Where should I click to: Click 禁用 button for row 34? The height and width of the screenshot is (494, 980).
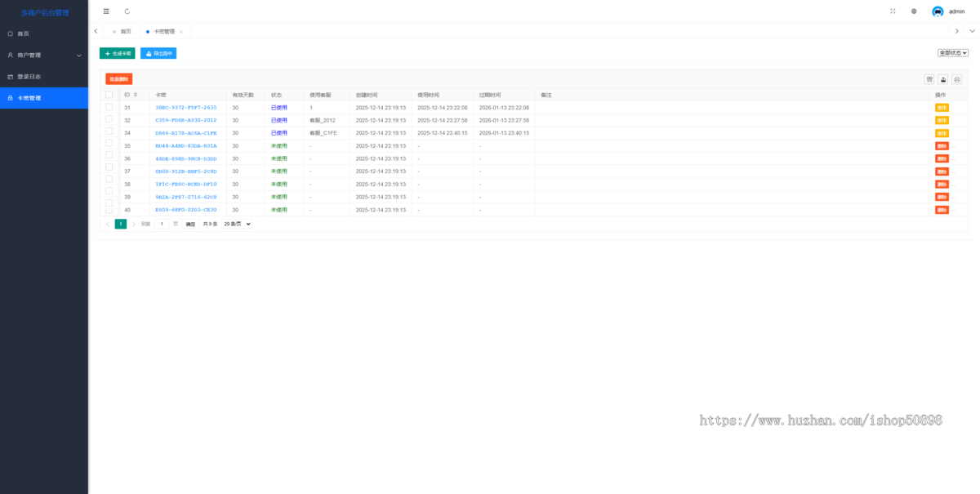point(942,133)
